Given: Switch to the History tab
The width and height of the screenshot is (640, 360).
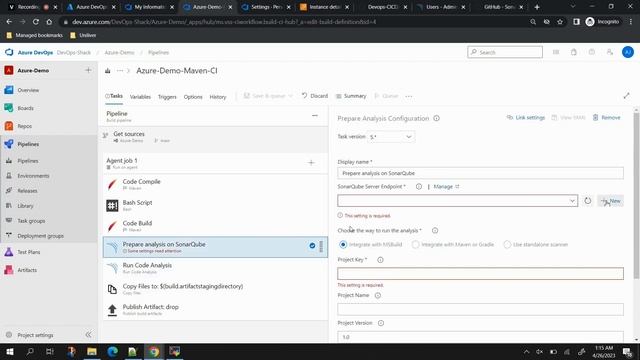Looking at the screenshot, I should 218,97.
